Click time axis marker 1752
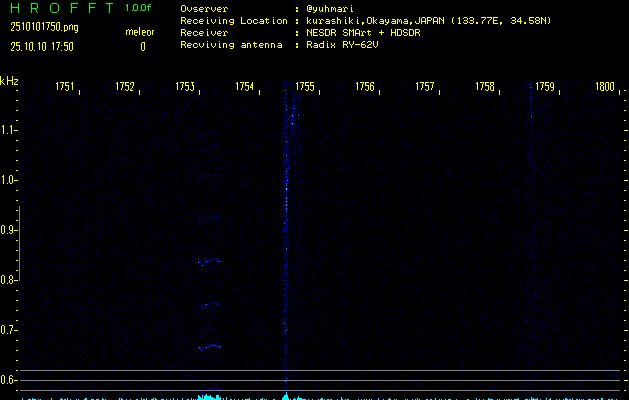The height and width of the screenshot is (400, 629). (x=125, y=86)
